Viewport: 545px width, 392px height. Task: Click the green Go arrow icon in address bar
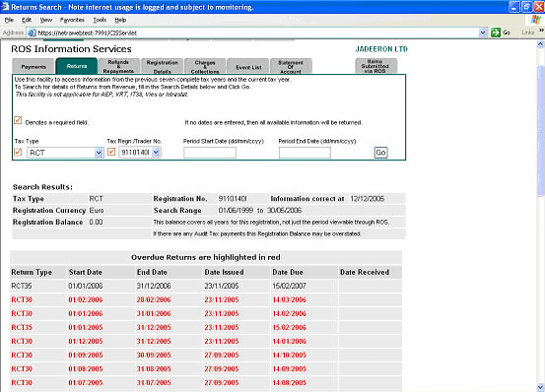(x=496, y=33)
